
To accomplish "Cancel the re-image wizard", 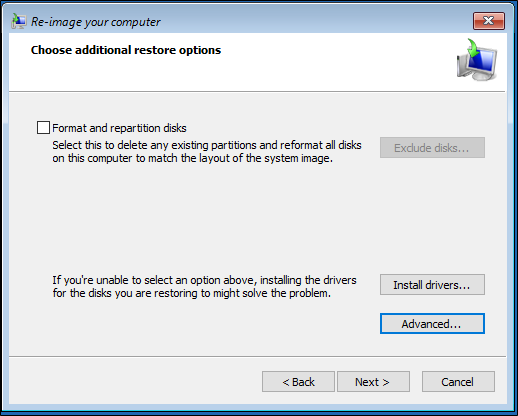I will coord(458,382).
